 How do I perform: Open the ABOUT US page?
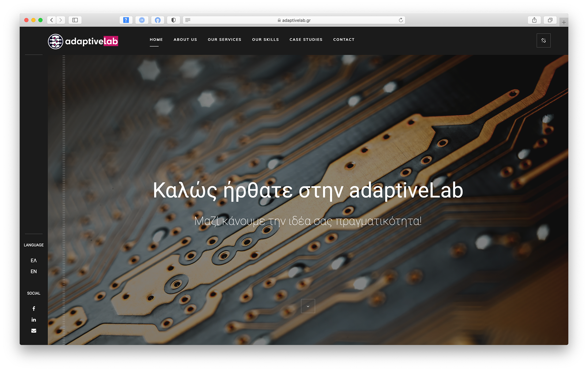pyautogui.click(x=185, y=40)
